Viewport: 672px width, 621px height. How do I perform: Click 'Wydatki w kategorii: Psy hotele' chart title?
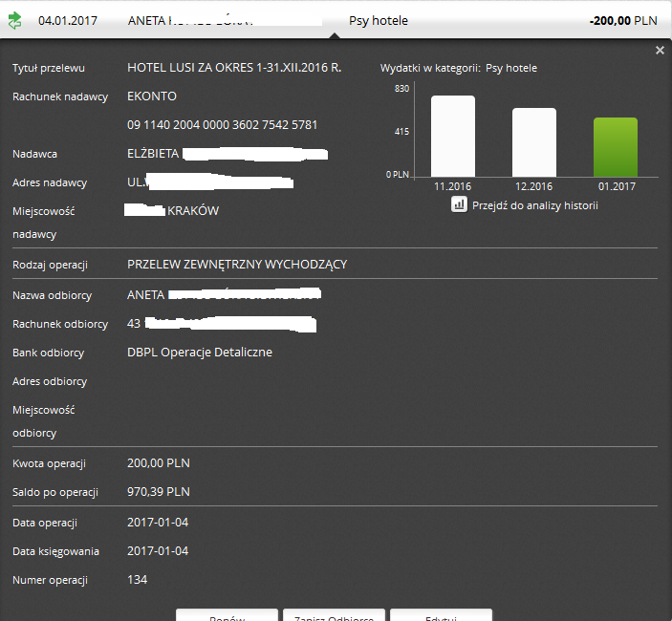pyautogui.click(x=459, y=68)
